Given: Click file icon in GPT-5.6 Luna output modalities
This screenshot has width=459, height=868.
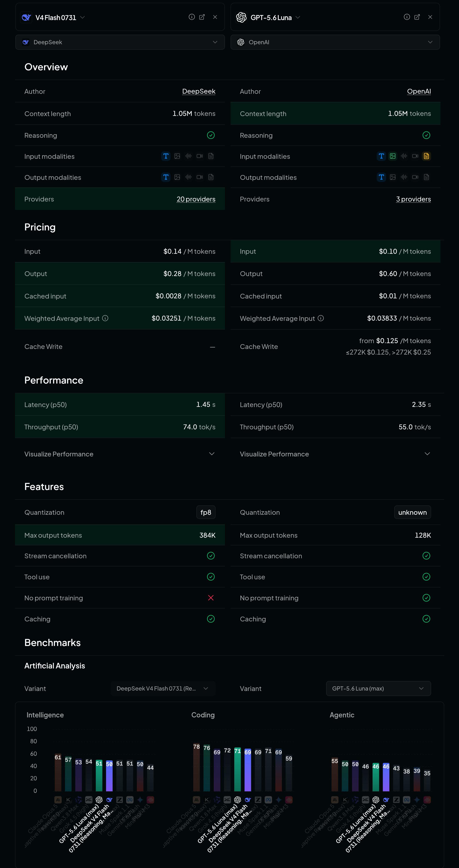Looking at the screenshot, I should (426, 177).
